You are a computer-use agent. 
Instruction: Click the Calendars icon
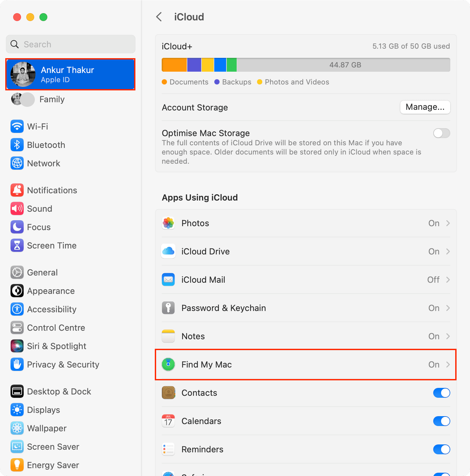pyautogui.click(x=168, y=421)
